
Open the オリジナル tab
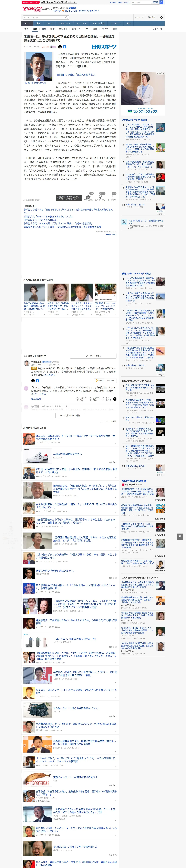coord(81,24)
